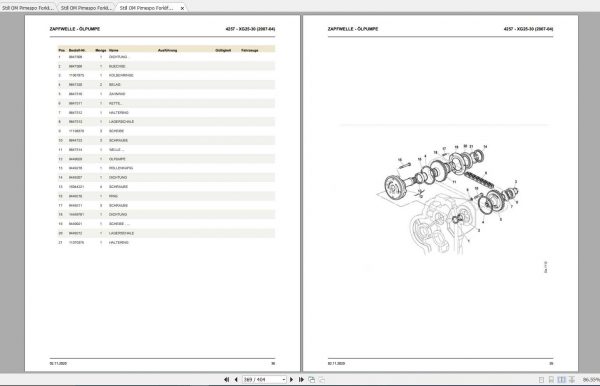Go to the previous page
The width and height of the screenshot is (600, 386).
click(236, 379)
